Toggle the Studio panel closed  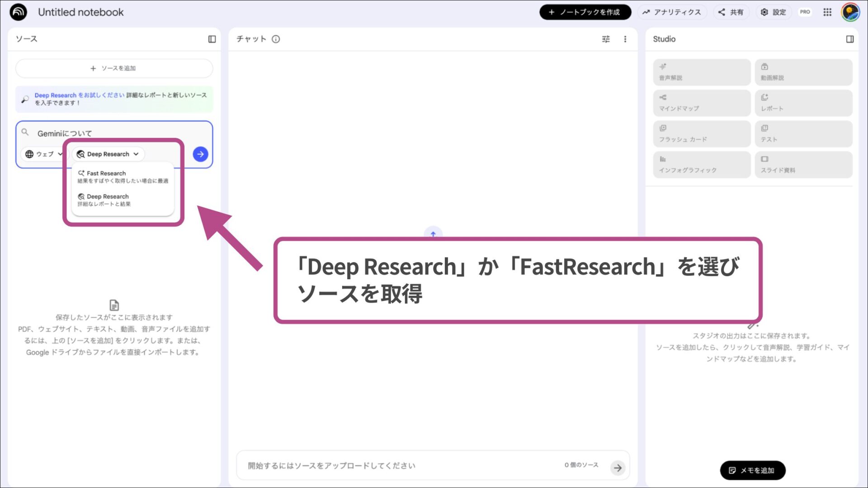(849, 39)
